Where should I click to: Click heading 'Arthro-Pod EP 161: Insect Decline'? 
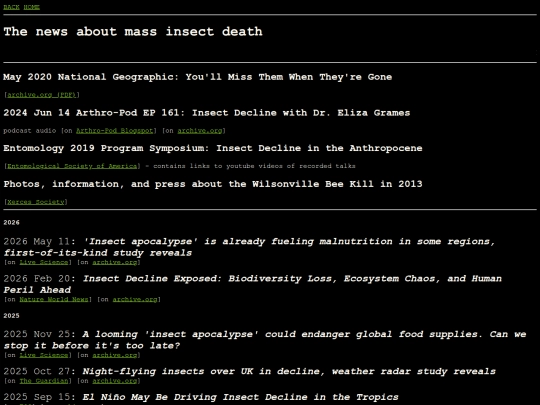pyautogui.click(x=207, y=113)
